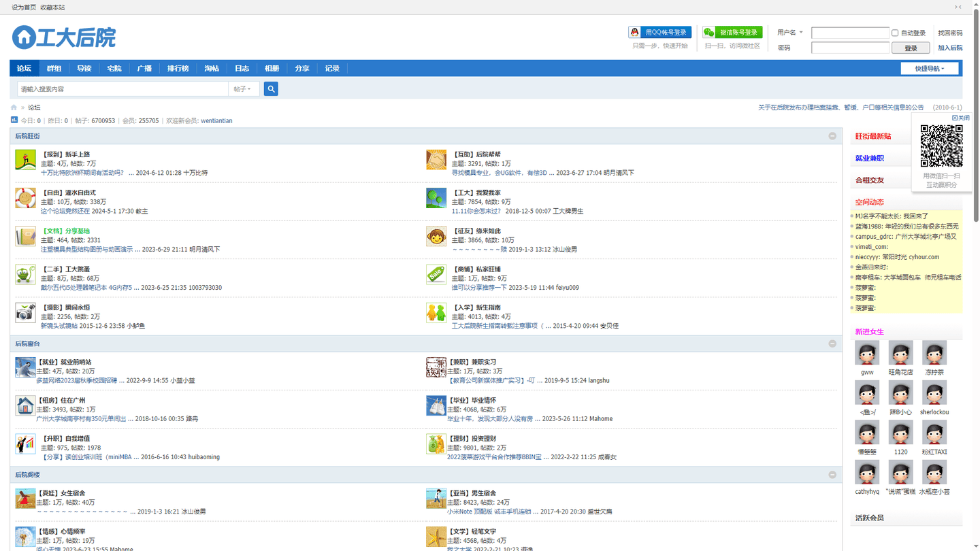Open the 新生指南 forum icon
This screenshot has width=980, height=551.
pos(436,313)
